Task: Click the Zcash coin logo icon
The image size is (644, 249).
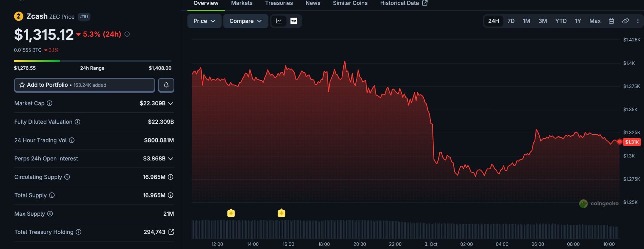Action: 19,16
